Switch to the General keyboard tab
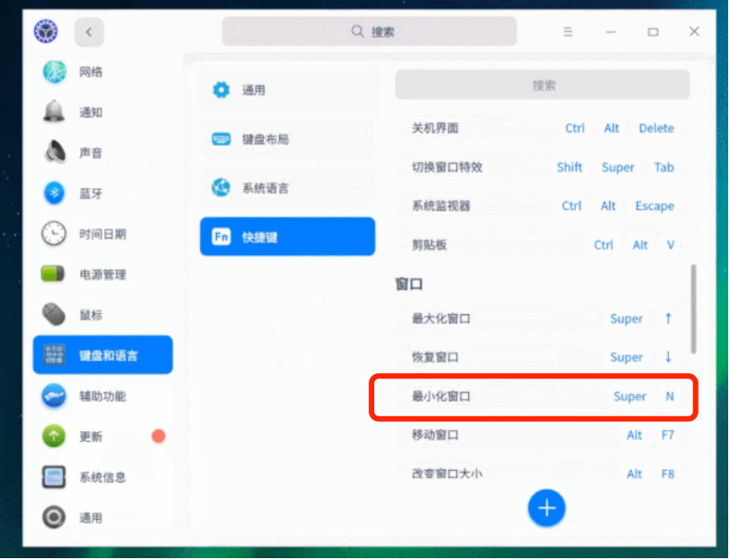730x560 pixels. [x=287, y=90]
